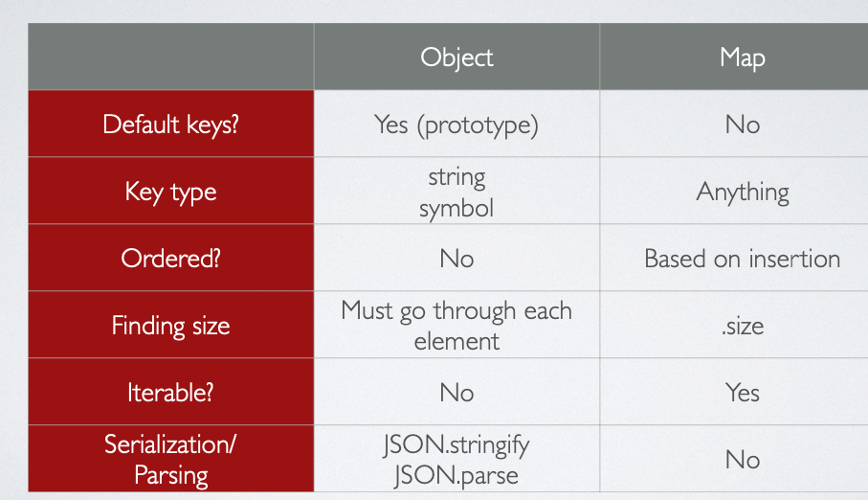Click the Yes cell in Iterable row
The height and width of the screenshot is (500, 868).
[x=734, y=392]
